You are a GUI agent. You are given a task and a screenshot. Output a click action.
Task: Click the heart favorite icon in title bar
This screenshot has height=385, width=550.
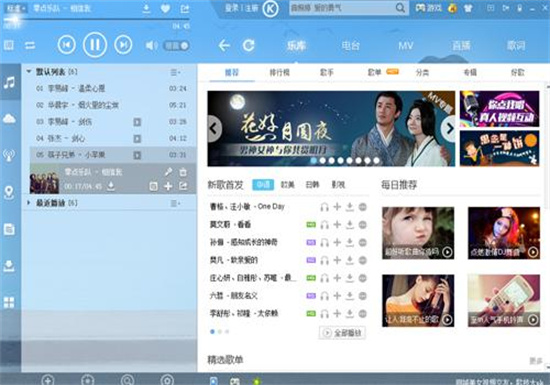166,9
